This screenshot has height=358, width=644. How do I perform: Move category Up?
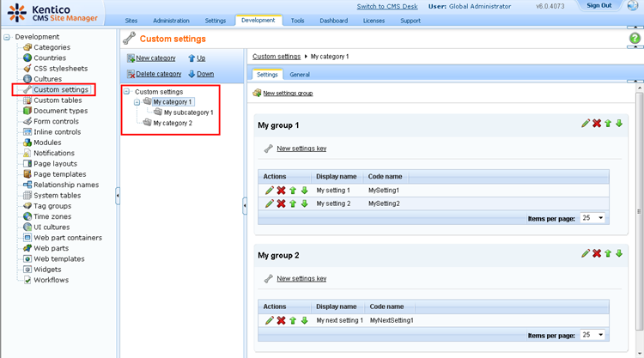click(x=201, y=58)
